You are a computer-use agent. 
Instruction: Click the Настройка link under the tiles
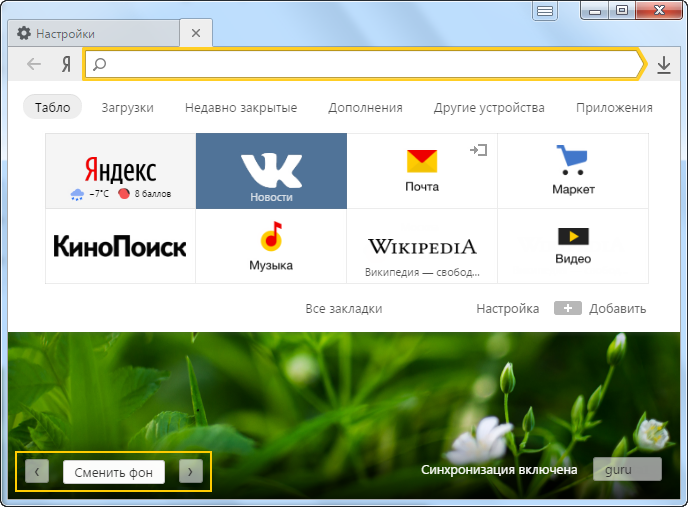click(x=508, y=309)
